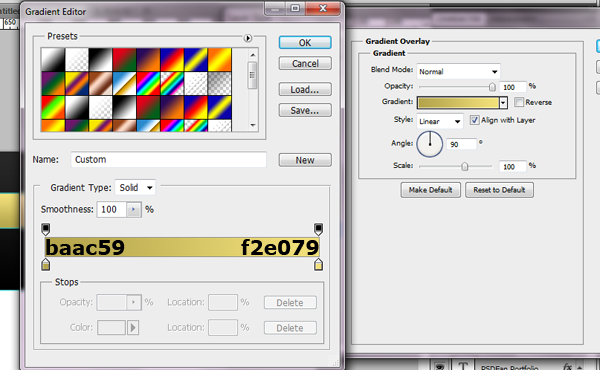Click Cancel in Gradient Editor

tap(305, 63)
